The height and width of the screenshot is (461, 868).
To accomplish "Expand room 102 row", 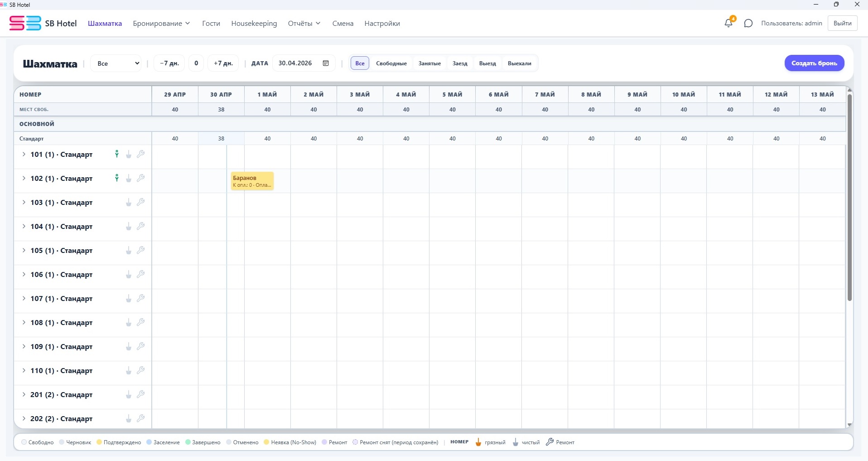I will [x=24, y=179].
